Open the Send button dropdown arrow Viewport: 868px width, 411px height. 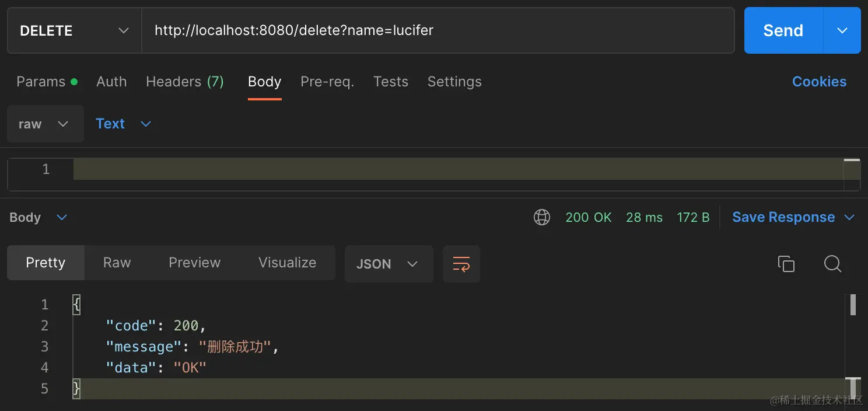tap(842, 30)
